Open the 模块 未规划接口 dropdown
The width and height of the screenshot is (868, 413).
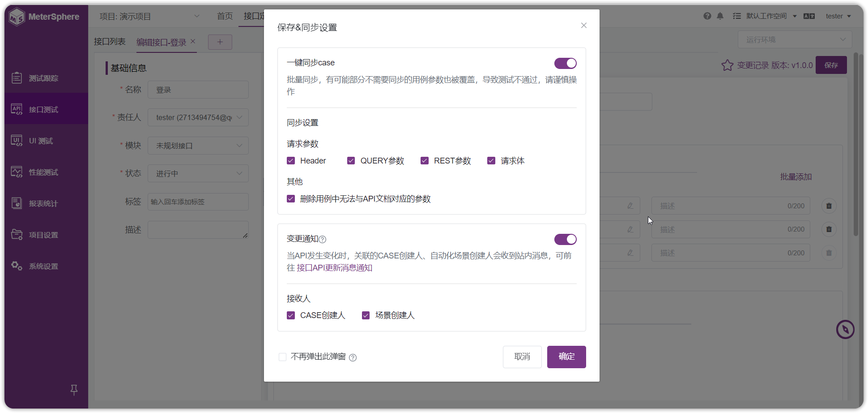click(198, 146)
